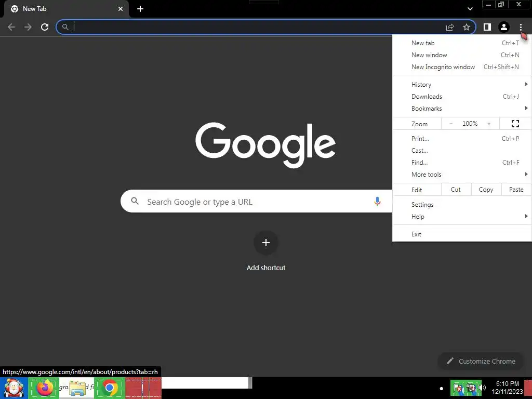Click the 100% zoom level value
Screen dimensions: 532x399
(470, 124)
